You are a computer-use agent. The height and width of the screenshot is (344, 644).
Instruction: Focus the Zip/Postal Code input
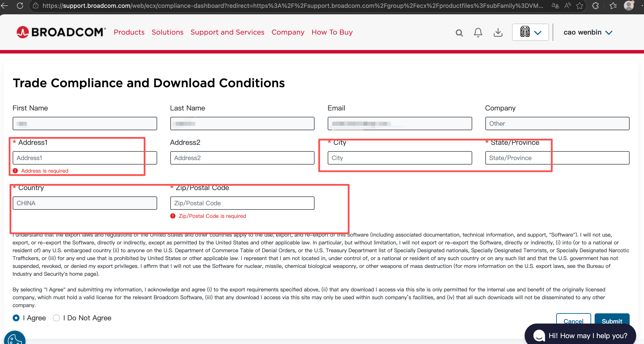click(x=242, y=203)
